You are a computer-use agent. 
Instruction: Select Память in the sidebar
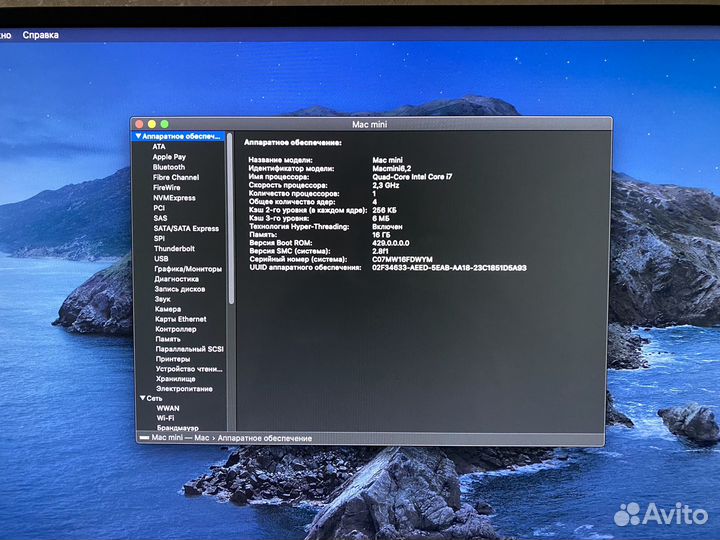(168, 339)
